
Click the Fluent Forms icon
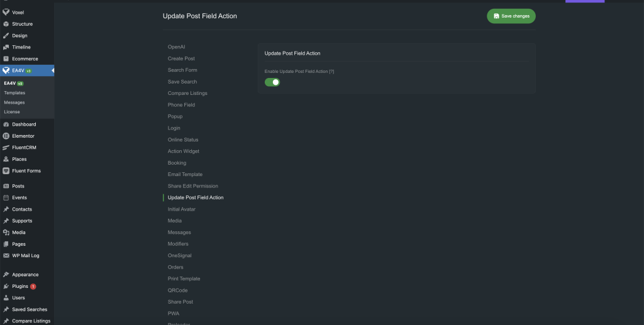[6, 171]
